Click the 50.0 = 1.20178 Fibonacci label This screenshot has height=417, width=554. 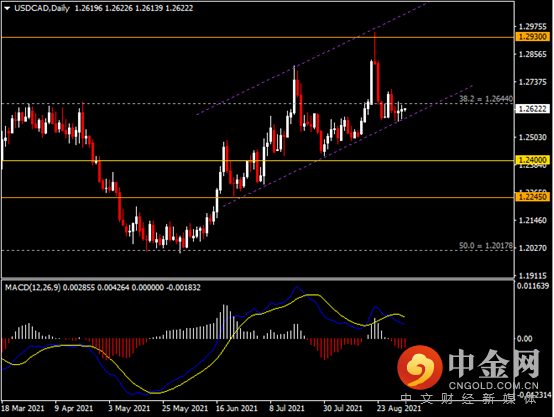pyautogui.click(x=486, y=245)
